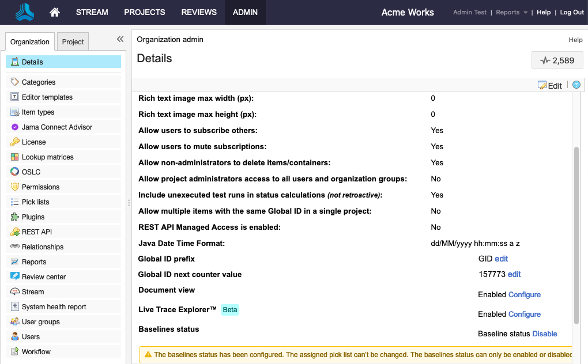
Task: Click the Users person icon
Action: (x=14, y=336)
